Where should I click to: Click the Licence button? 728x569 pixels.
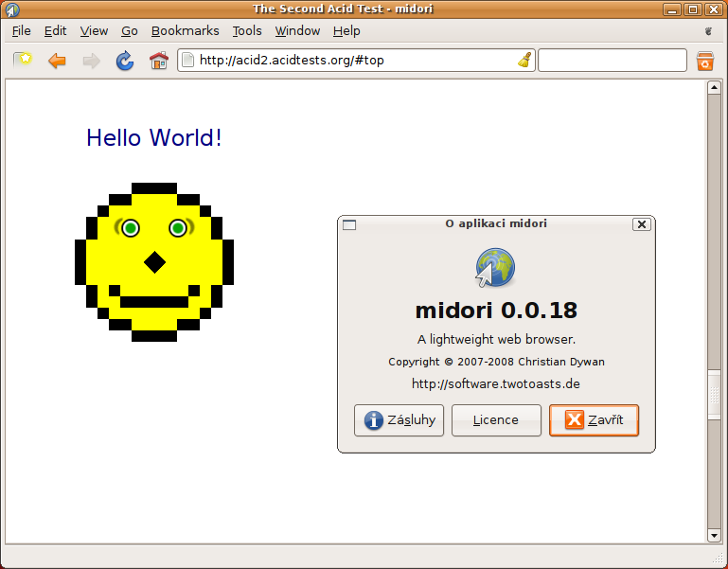coord(496,420)
